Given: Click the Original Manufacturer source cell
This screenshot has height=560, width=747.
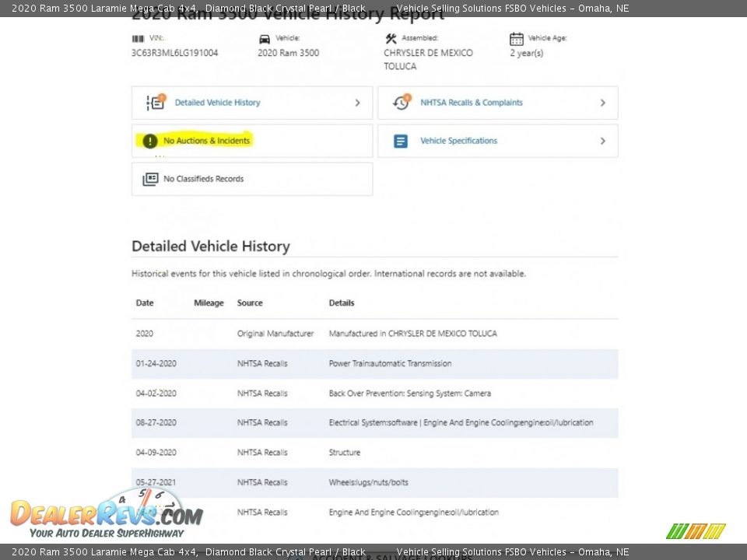Looking at the screenshot, I should (275, 334).
